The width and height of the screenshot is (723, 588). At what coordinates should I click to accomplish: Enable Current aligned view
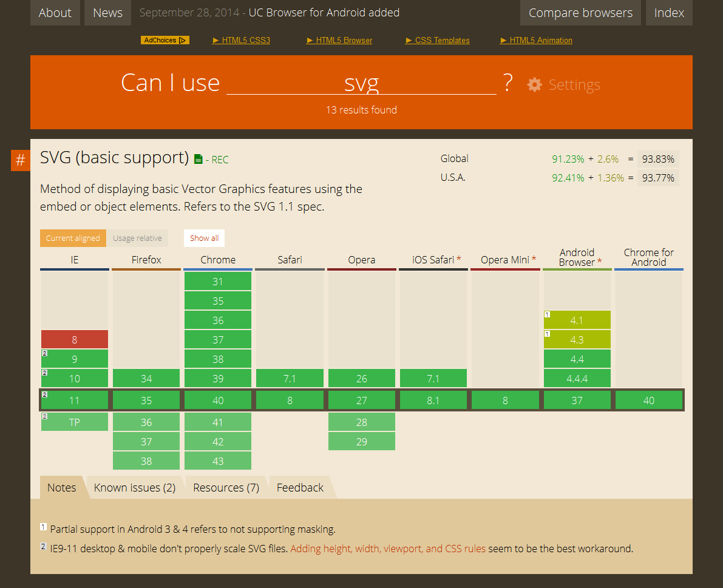pos(73,238)
